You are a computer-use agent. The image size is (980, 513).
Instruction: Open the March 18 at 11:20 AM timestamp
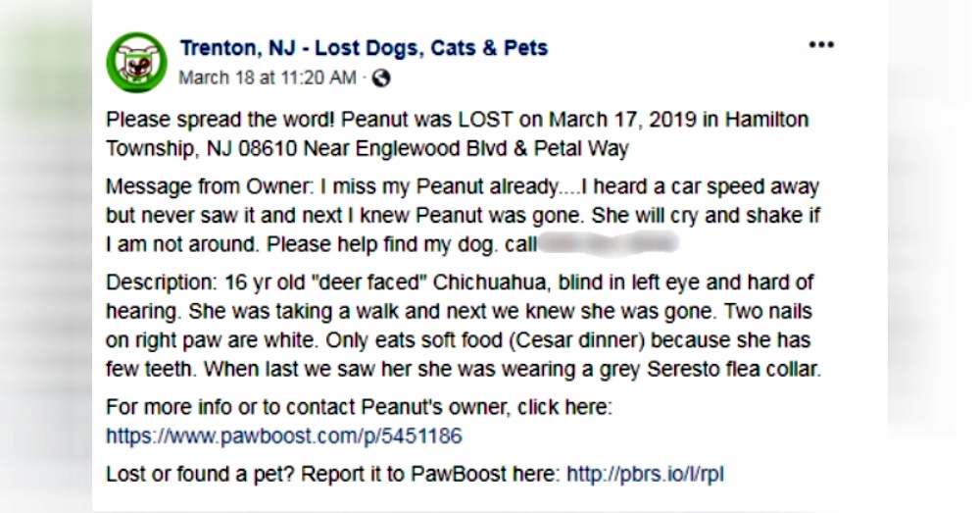268,78
